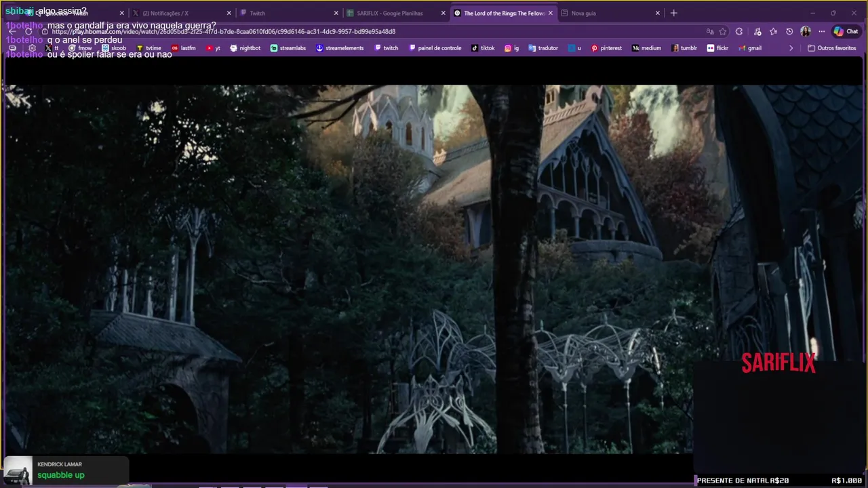
Task: Click the movie video player area
Action: tap(434, 269)
